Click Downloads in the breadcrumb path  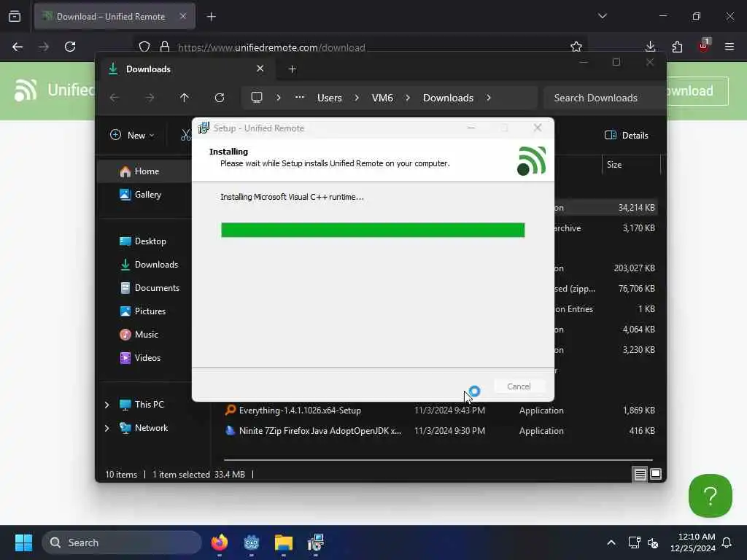(449, 98)
